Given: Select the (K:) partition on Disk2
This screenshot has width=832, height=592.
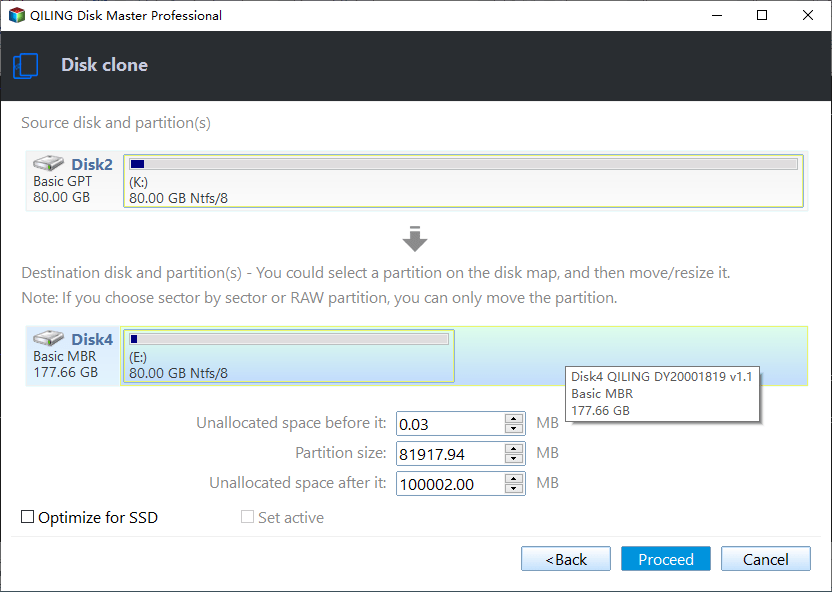Looking at the screenshot, I should pos(463,181).
